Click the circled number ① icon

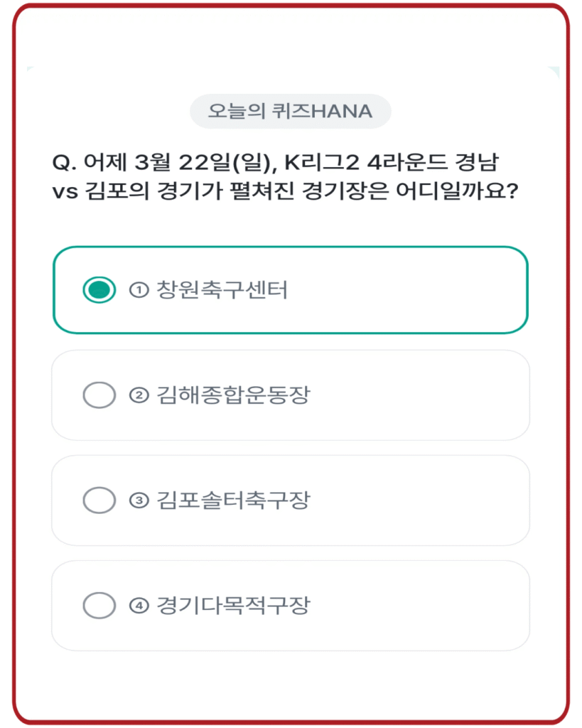pos(139,290)
